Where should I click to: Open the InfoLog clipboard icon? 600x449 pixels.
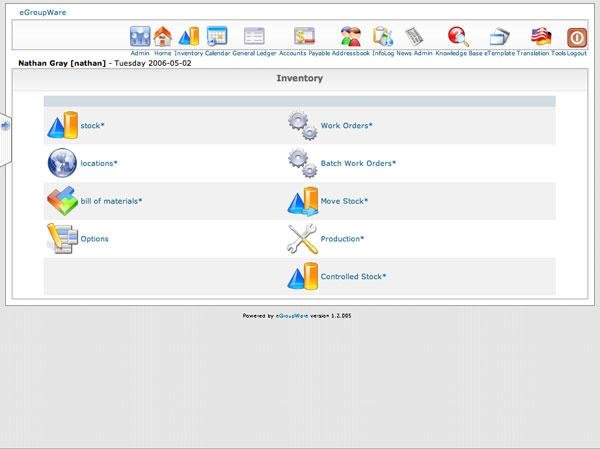point(383,36)
